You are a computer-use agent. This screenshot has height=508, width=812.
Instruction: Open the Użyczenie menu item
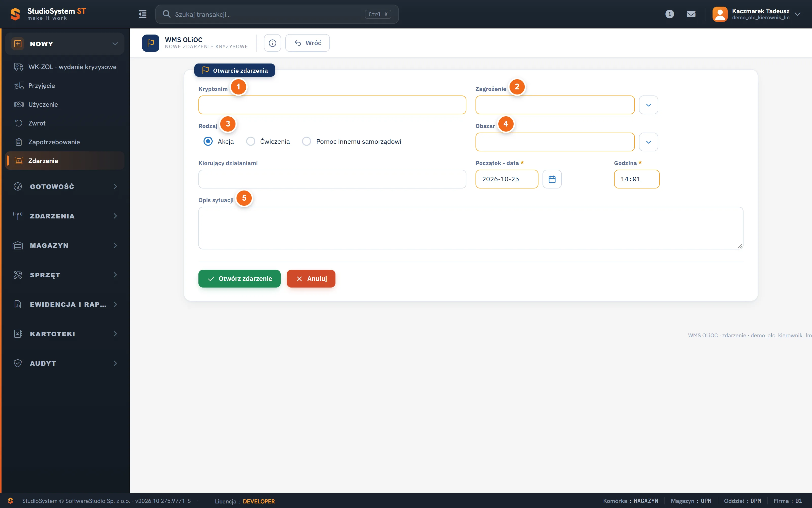65,104
